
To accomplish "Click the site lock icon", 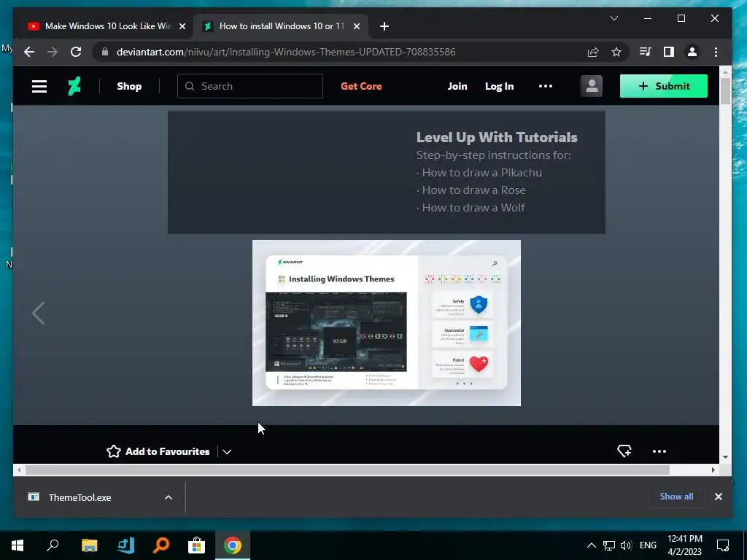I will click(x=105, y=52).
